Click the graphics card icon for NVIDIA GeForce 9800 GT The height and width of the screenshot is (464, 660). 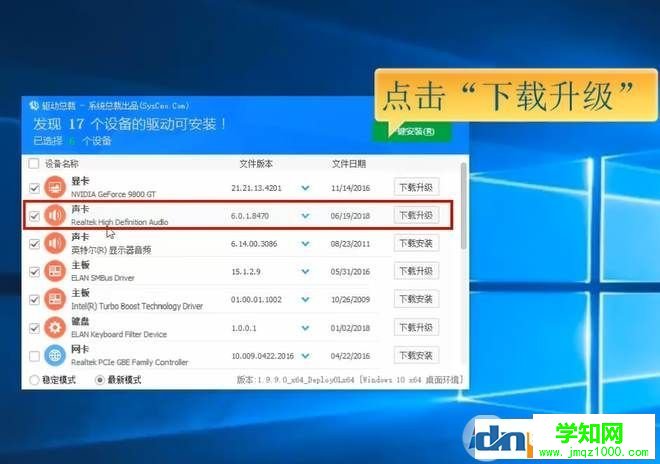(x=55, y=187)
